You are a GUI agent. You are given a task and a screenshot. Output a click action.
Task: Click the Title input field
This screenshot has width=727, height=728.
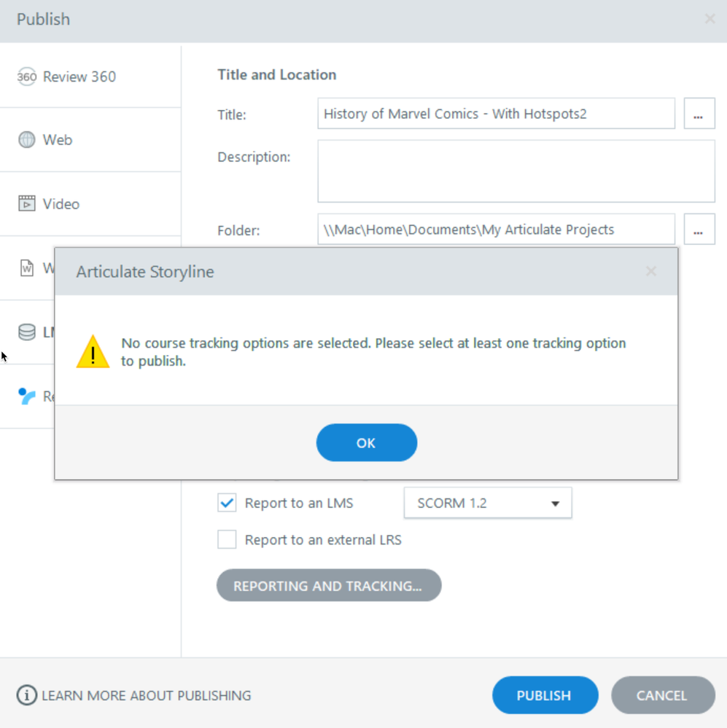pos(496,114)
